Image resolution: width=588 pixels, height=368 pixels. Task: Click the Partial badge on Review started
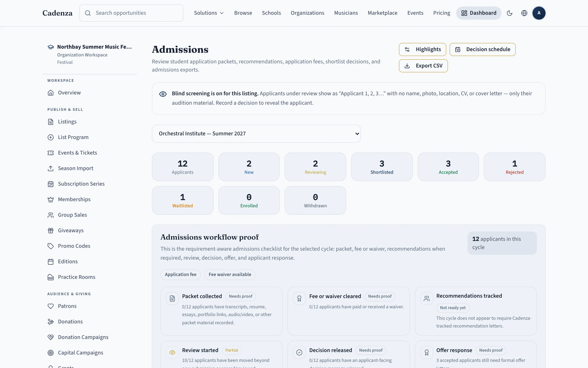[232, 350]
